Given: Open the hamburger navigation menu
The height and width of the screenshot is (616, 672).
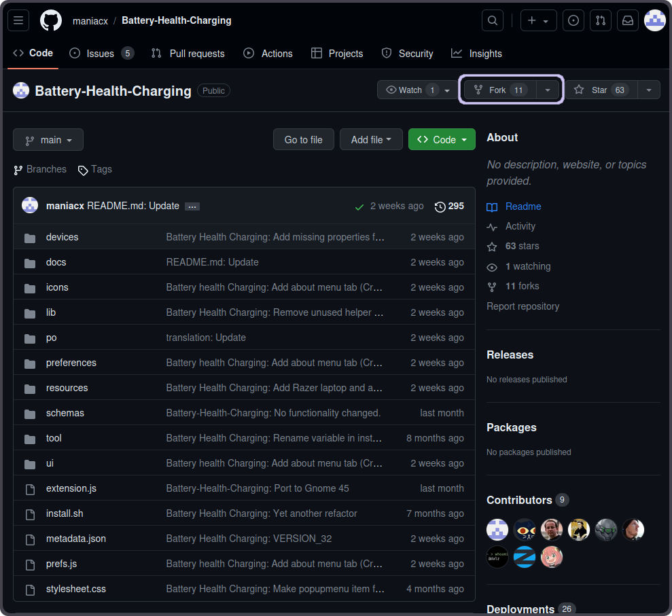Looking at the screenshot, I should (18, 20).
